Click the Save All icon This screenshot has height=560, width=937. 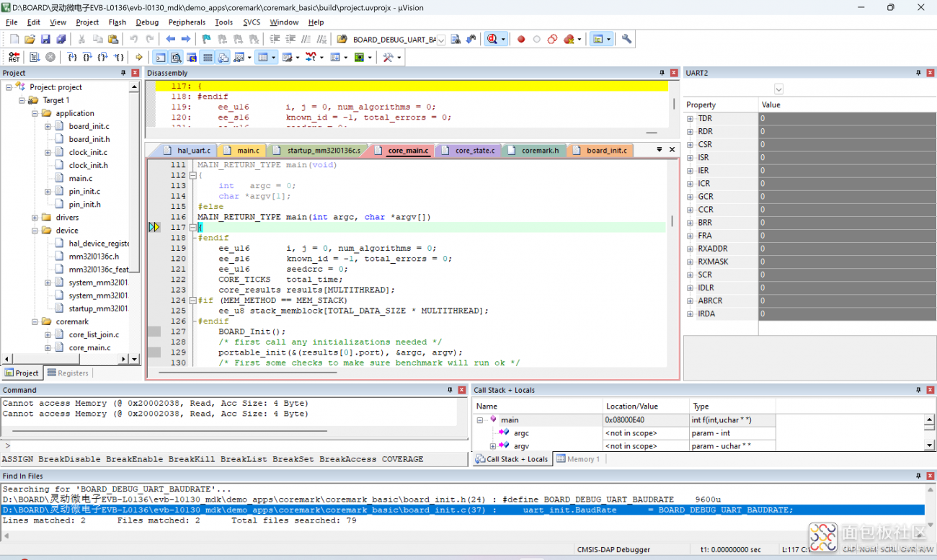61,39
